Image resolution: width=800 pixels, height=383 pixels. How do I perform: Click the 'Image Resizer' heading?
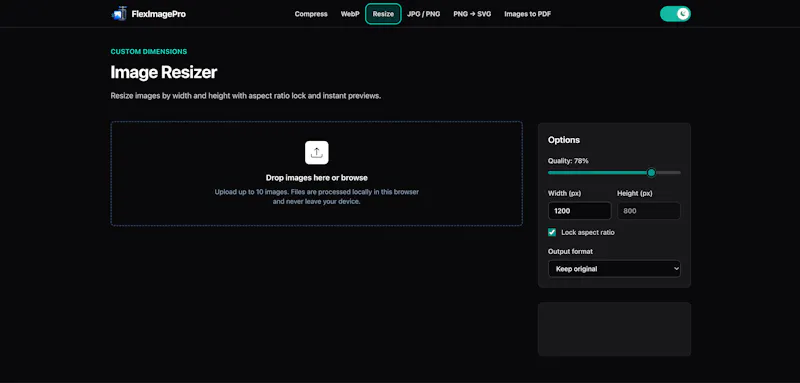click(164, 72)
